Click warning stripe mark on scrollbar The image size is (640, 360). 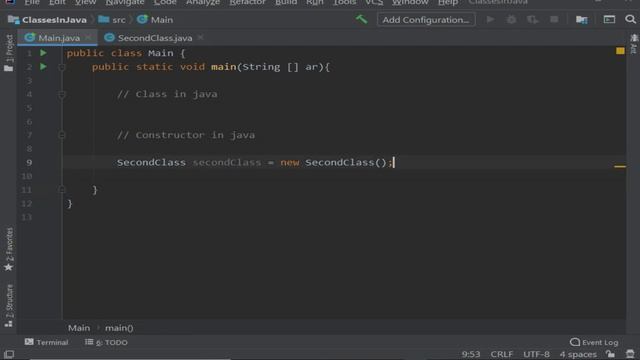pos(620,166)
